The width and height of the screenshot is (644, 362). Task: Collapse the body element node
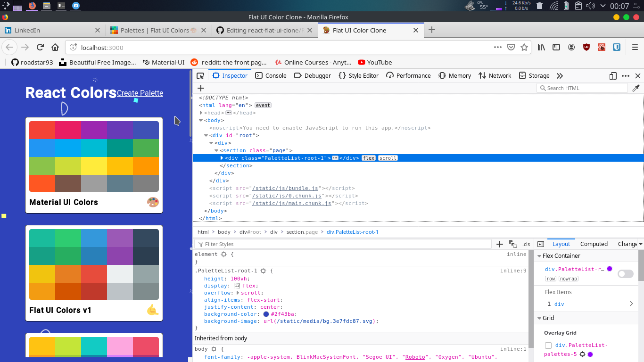click(201, 120)
